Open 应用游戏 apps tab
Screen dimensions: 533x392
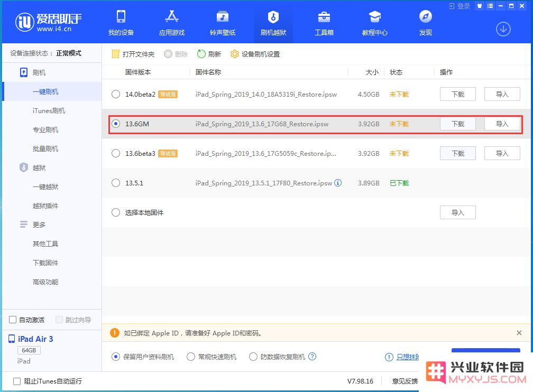tap(172, 23)
